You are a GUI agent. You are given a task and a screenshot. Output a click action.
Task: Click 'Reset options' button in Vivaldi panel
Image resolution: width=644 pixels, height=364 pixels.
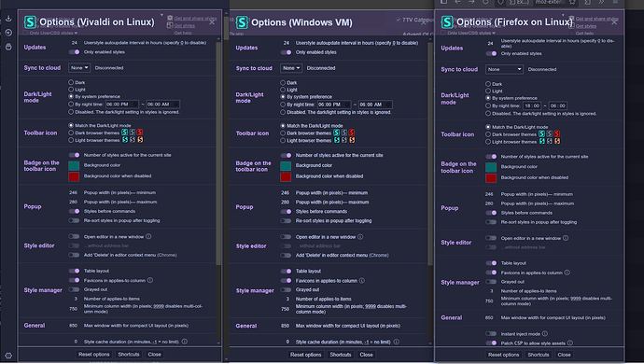(94, 354)
